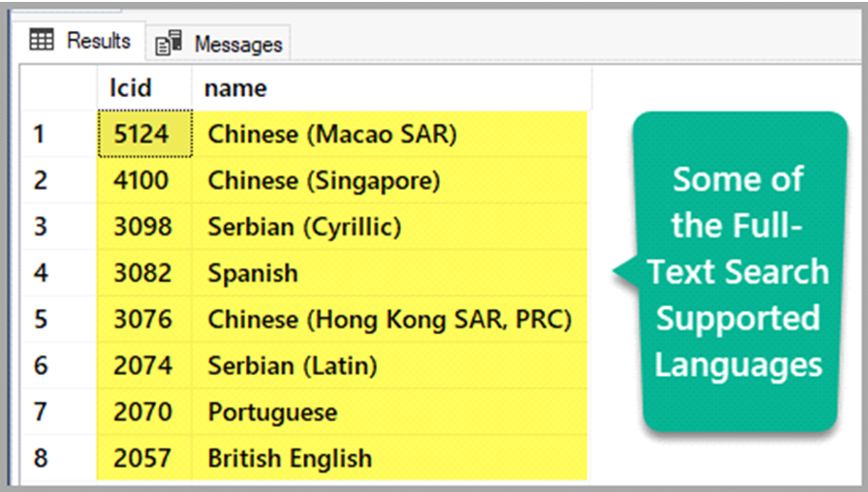Image resolution: width=868 pixels, height=492 pixels.
Task: Click the cell with lcid 2070
Action: point(145,412)
